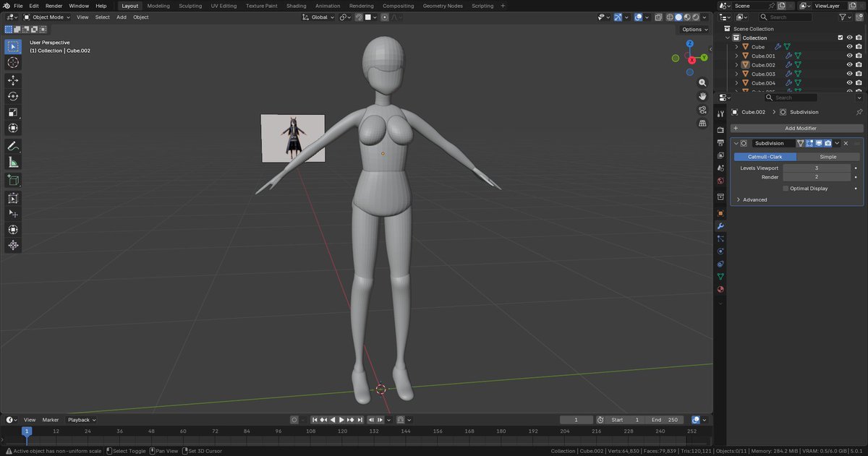868x456 pixels.
Task: Click the zoom magnifier viewport gizmo
Action: [702, 83]
